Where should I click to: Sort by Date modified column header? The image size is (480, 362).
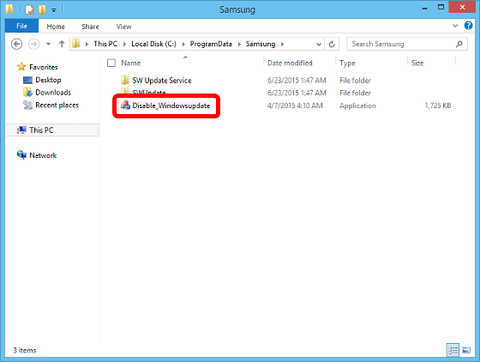click(x=290, y=63)
